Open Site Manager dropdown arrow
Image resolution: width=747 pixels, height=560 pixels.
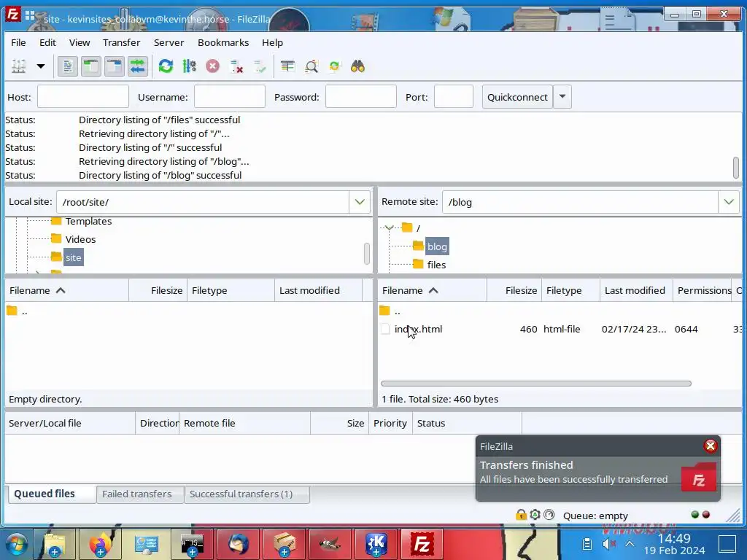point(41,66)
